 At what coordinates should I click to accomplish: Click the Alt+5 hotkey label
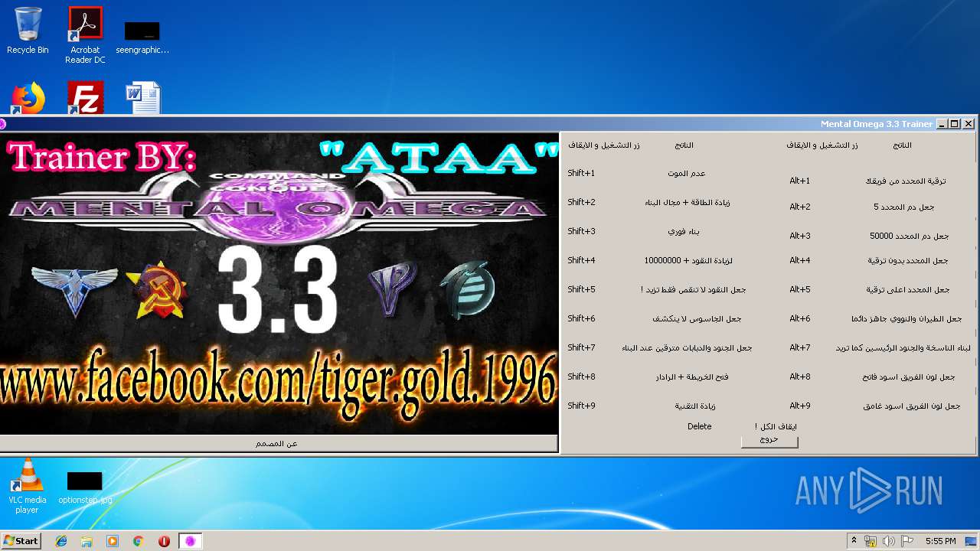(800, 290)
